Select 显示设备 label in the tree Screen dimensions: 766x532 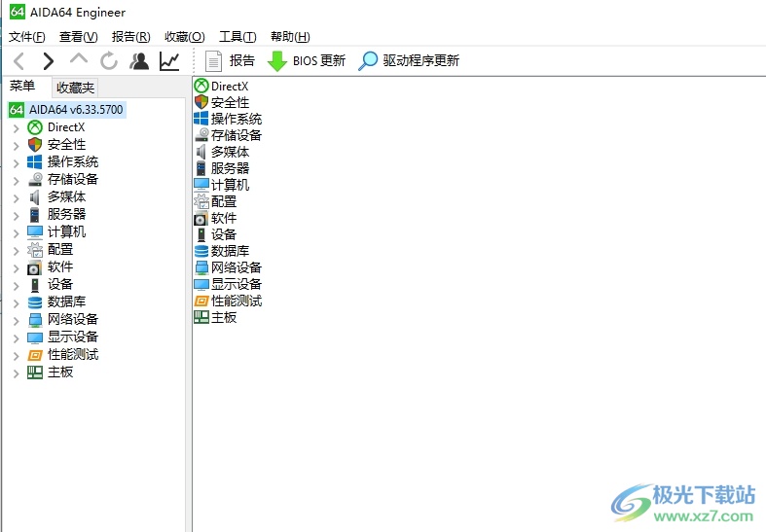(x=73, y=337)
